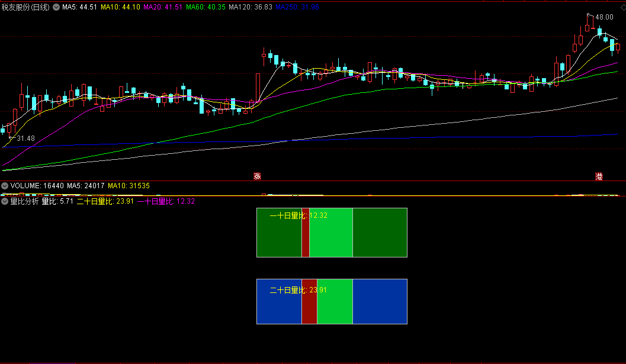Click the 31.48 low price label
This screenshot has height=364, width=626.
click(x=25, y=138)
